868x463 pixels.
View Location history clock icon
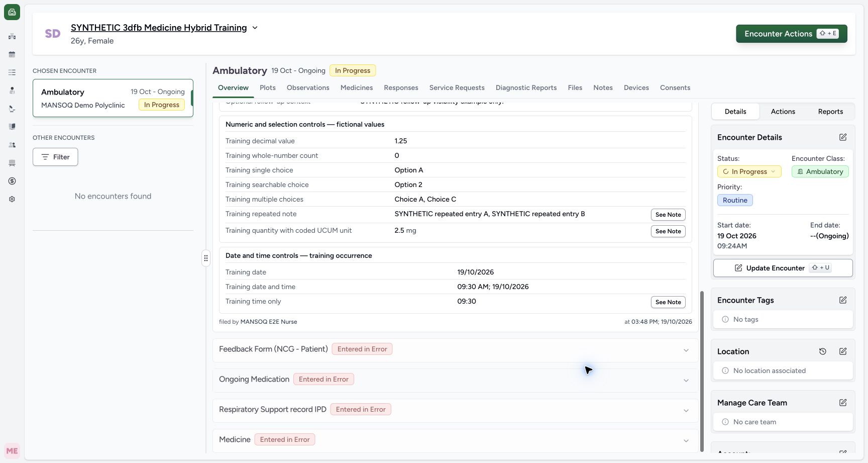823,351
